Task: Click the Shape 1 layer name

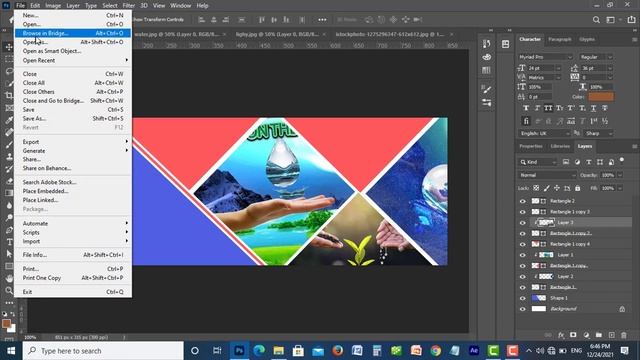Action: coord(558,298)
